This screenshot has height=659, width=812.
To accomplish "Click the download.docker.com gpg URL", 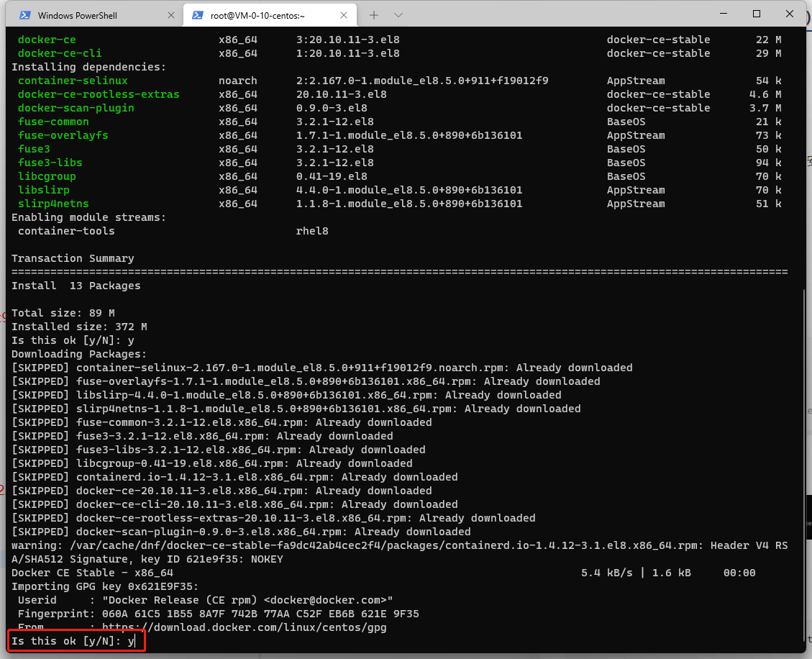I will click(x=245, y=627).
